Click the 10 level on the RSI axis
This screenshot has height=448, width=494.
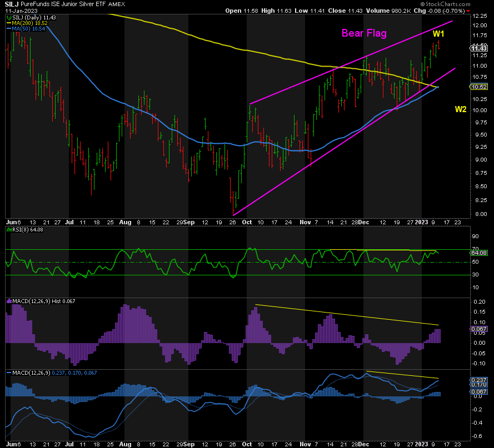(476, 288)
